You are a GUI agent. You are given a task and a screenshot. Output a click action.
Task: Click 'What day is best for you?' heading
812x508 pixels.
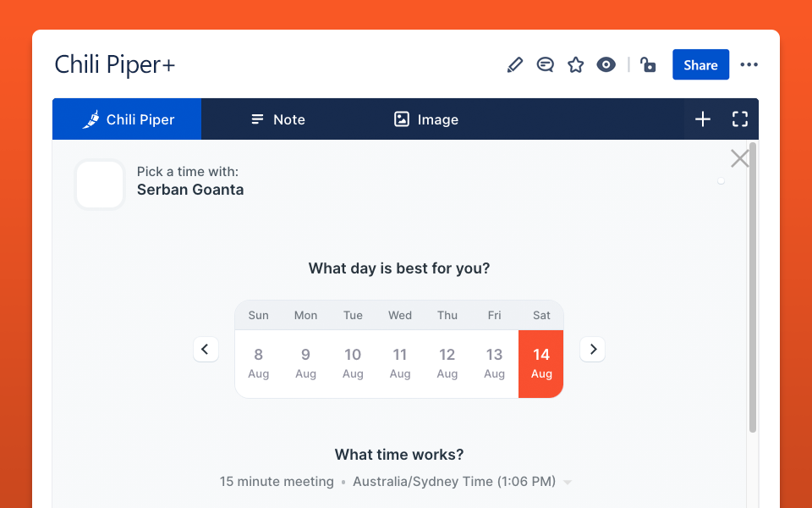click(398, 268)
